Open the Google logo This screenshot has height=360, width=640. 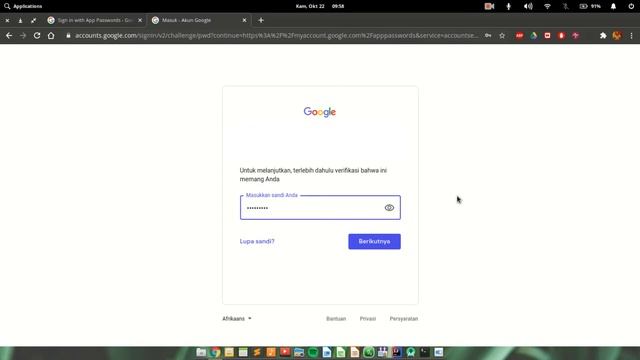pyautogui.click(x=320, y=112)
